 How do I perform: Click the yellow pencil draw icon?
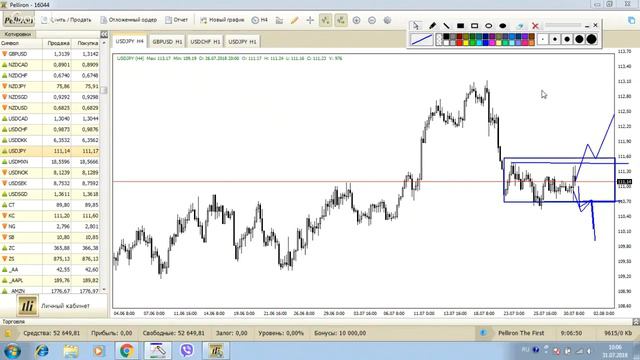coord(295,20)
